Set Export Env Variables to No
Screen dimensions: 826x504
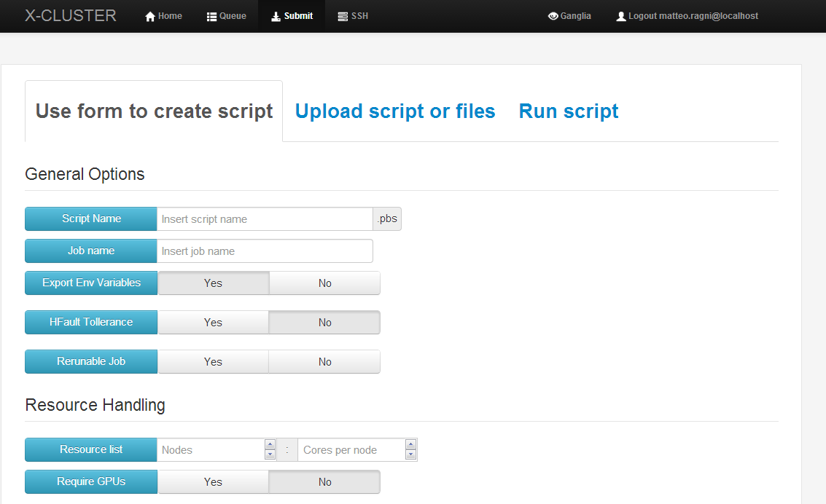(324, 283)
